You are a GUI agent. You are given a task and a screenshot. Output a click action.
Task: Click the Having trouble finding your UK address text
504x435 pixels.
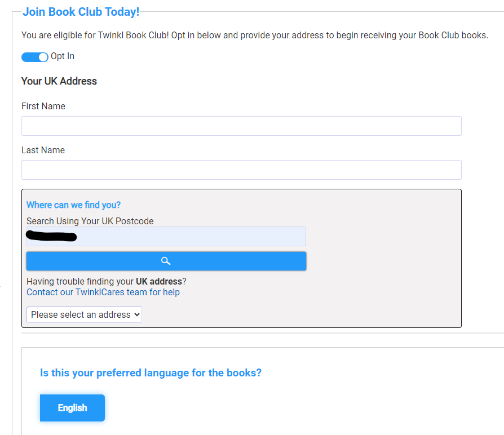point(107,281)
